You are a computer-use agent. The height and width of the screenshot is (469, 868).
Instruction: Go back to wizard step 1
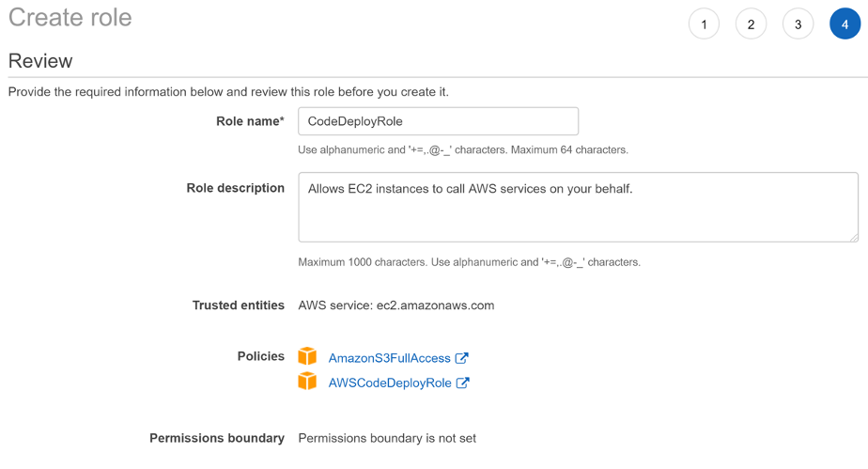click(704, 23)
